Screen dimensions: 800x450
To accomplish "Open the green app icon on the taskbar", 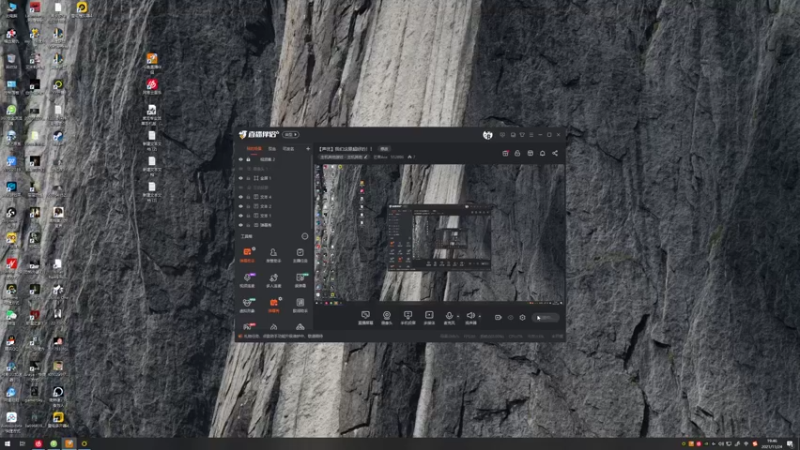I will 54,444.
